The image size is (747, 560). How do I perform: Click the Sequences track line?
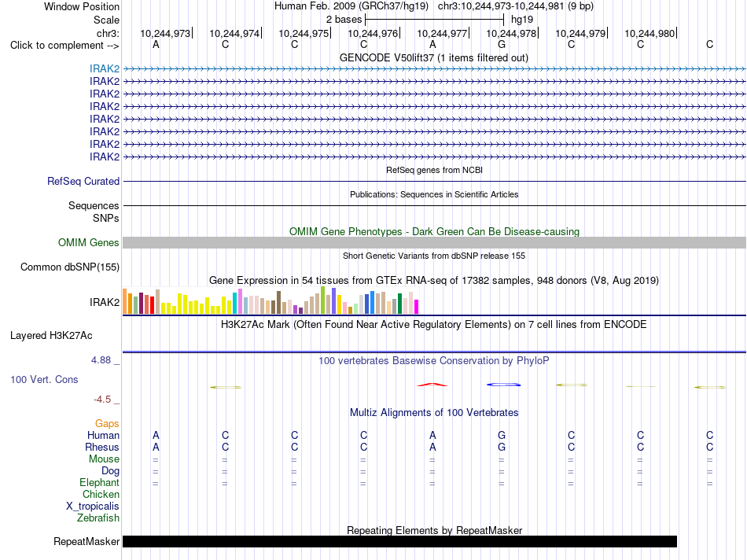(434, 206)
